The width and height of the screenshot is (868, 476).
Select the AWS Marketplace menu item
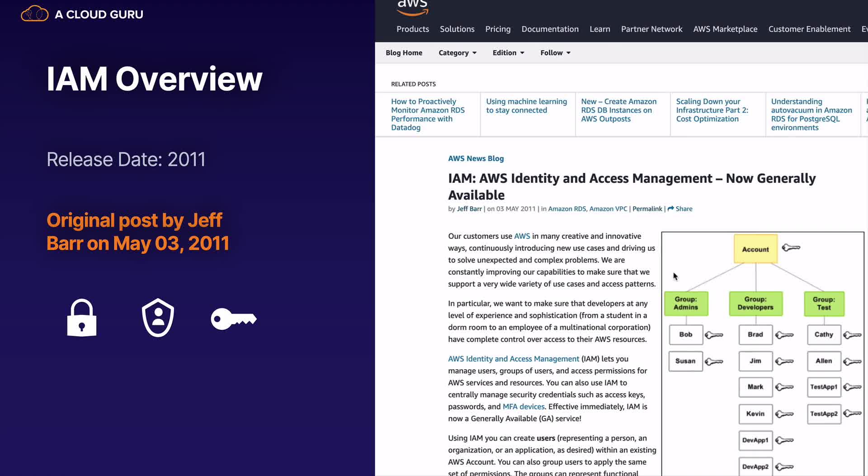tap(725, 29)
